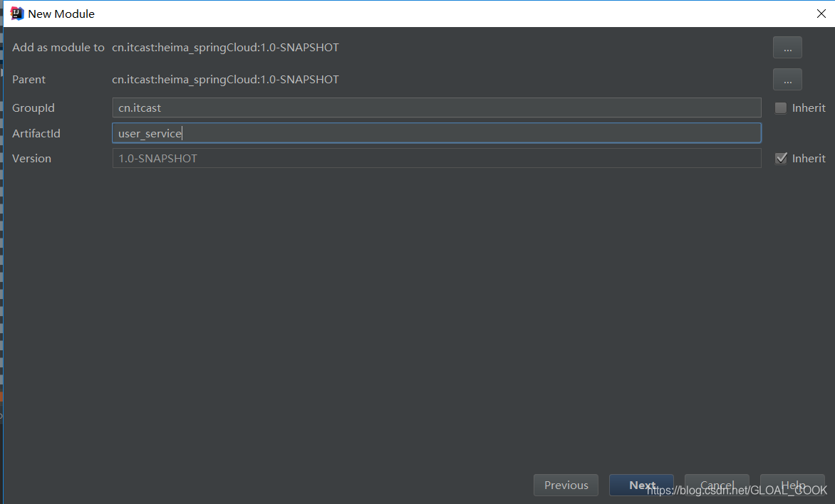Screen dimensions: 835x504
Task: Click the Version label
Action: (31, 159)
